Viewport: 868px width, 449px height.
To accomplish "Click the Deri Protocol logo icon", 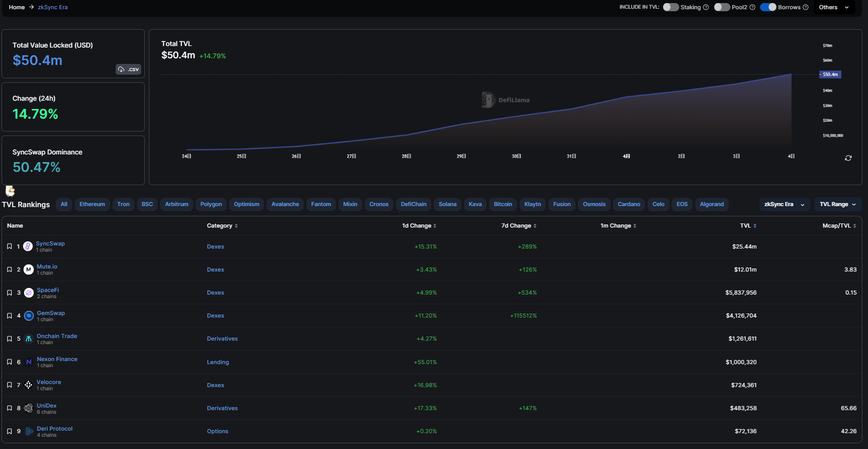I will (x=29, y=431).
